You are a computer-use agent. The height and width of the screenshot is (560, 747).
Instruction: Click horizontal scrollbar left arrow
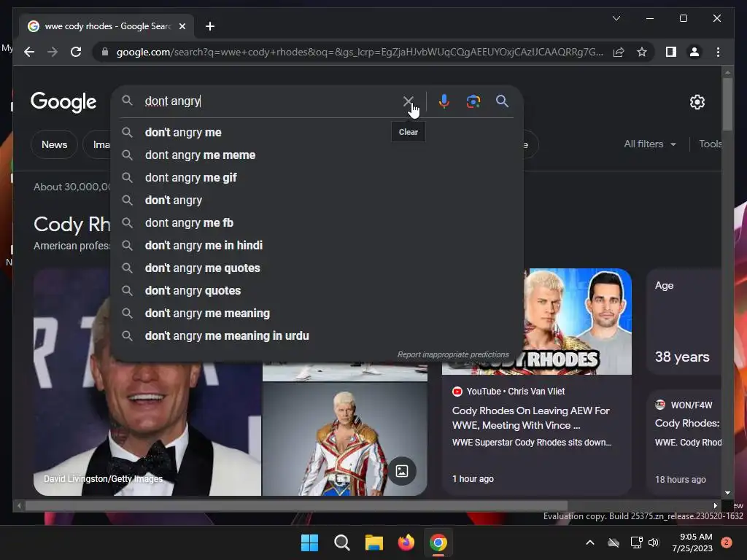pos(19,505)
